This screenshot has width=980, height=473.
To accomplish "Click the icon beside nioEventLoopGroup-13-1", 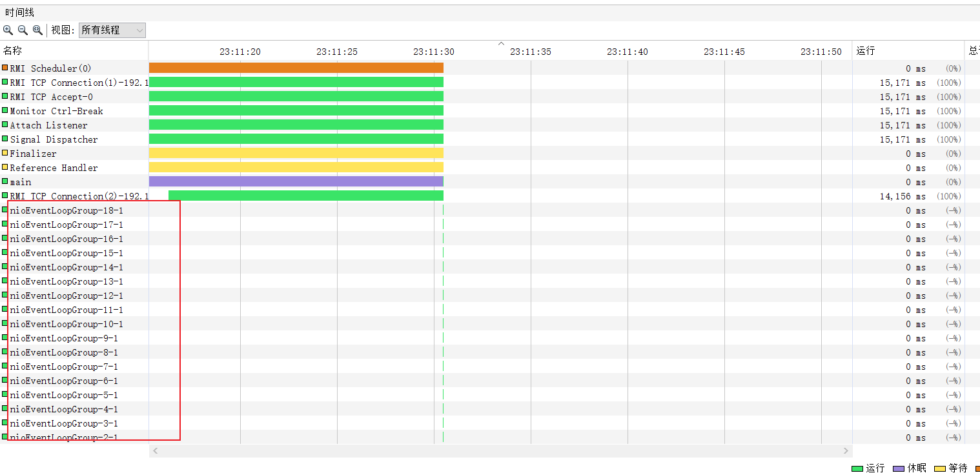I will (5, 281).
